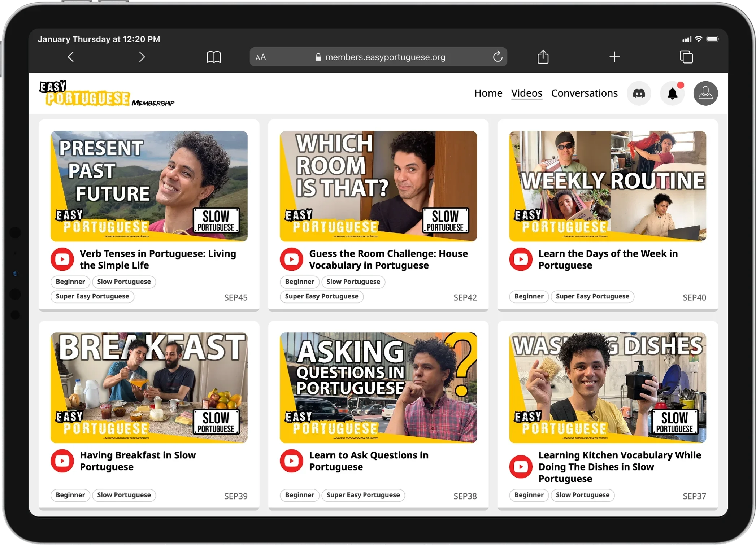Click the Easy Portuguese Membership logo

[x=107, y=94]
